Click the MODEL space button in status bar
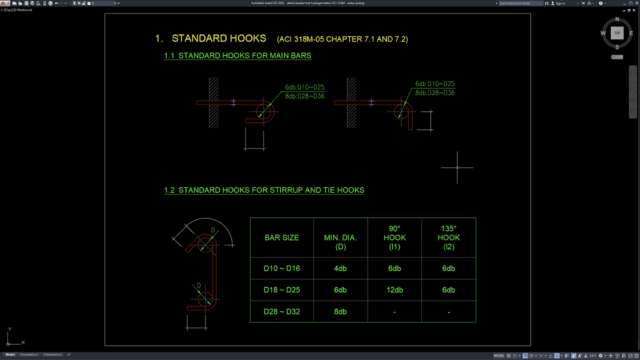 click(x=499, y=356)
